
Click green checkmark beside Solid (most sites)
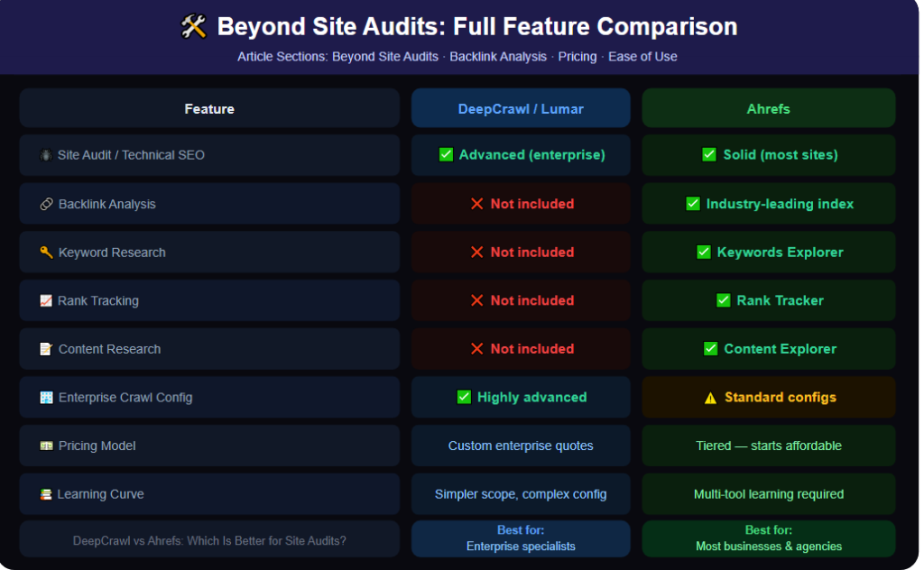point(709,155)
